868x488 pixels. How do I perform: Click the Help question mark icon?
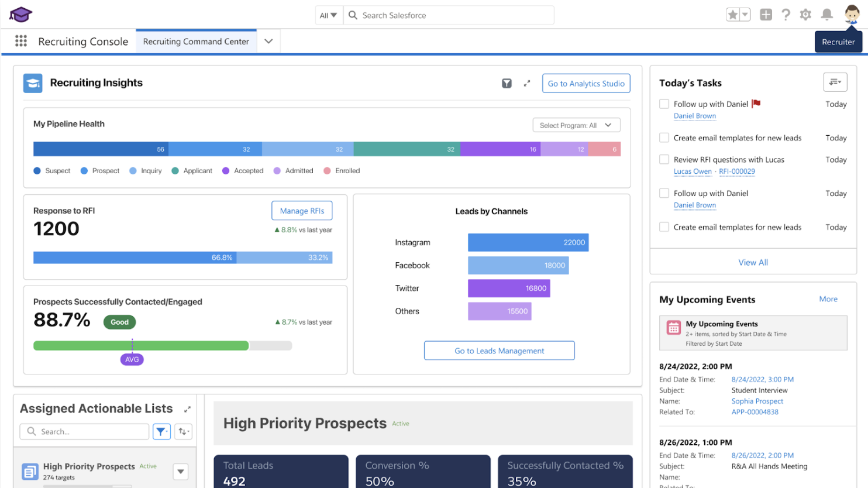(786, 15)
